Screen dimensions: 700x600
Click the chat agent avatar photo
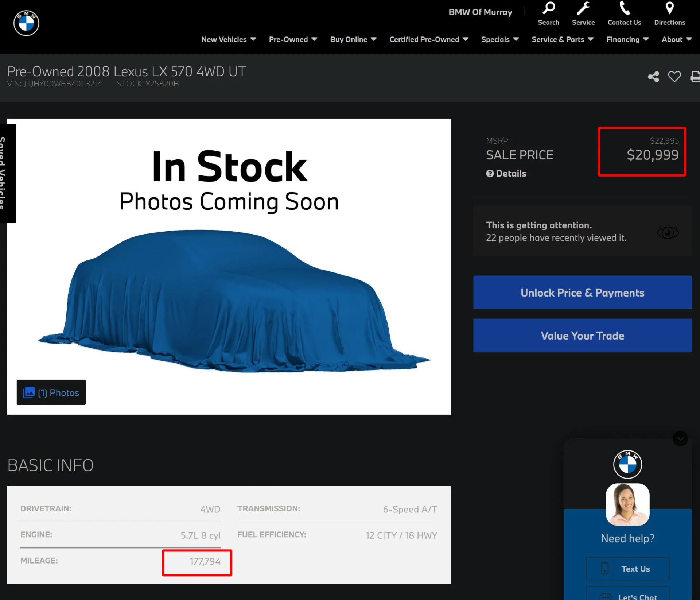tap(627, 504)
